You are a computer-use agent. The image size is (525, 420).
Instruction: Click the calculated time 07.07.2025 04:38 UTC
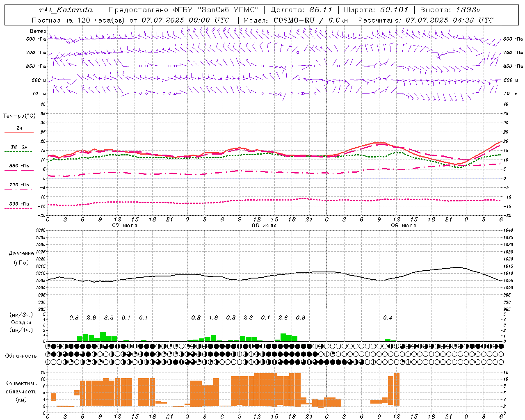[x=450, y=20]
